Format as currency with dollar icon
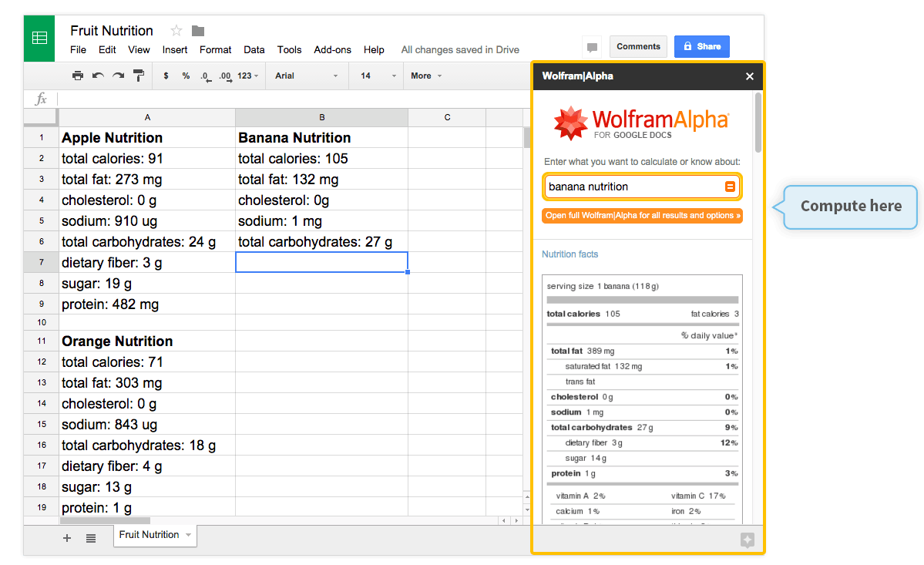This screenshot has width=924, height=565. pyautogui.click(x=166, y=76)
